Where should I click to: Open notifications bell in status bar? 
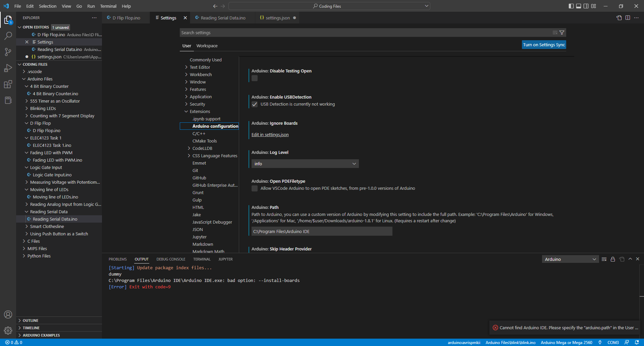click(x=637, y=342)
